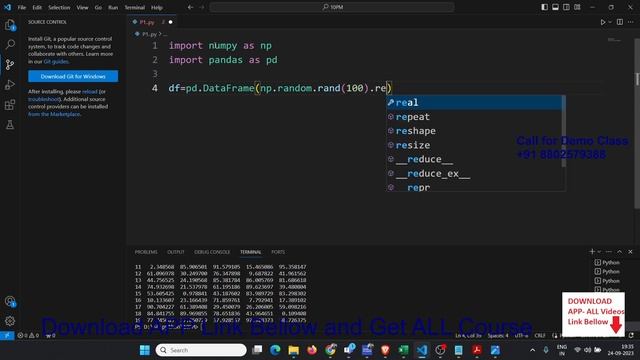Open the View menu
The height and width of the screenshot is (360, 640).
click(82, 7)
